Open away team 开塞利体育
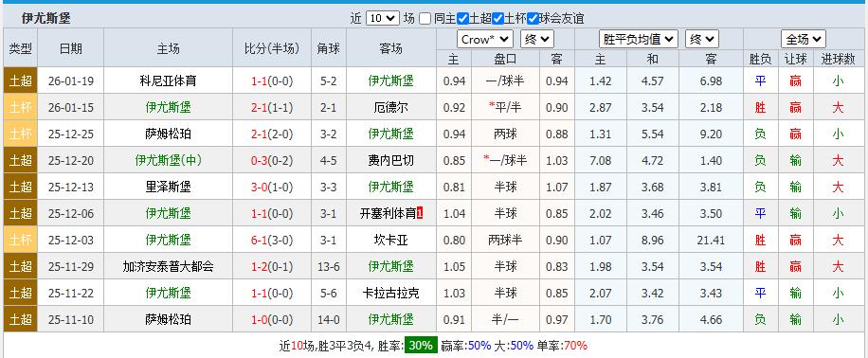 point(388,214)
